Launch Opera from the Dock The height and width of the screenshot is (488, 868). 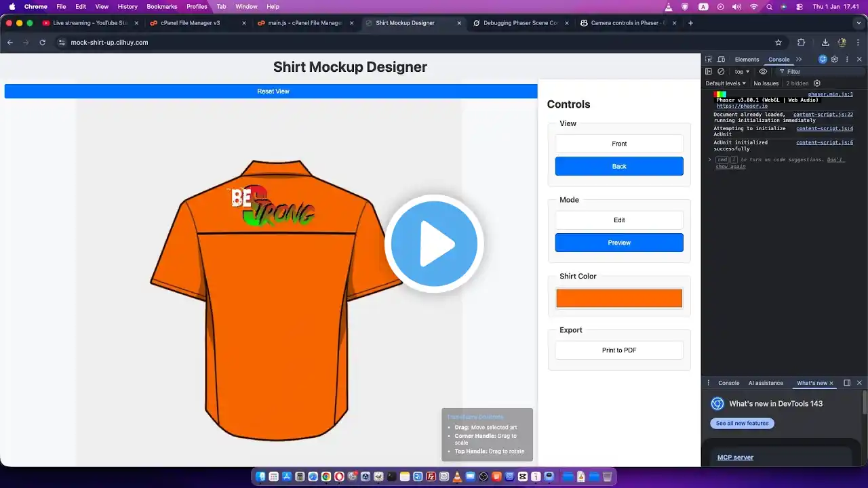point(339,476)
